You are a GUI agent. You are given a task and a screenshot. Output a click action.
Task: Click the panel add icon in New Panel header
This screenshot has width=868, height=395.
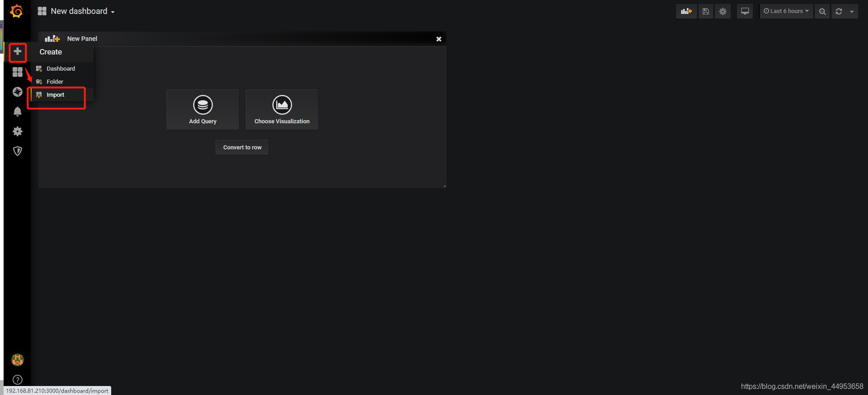click(x=52, y=39)
